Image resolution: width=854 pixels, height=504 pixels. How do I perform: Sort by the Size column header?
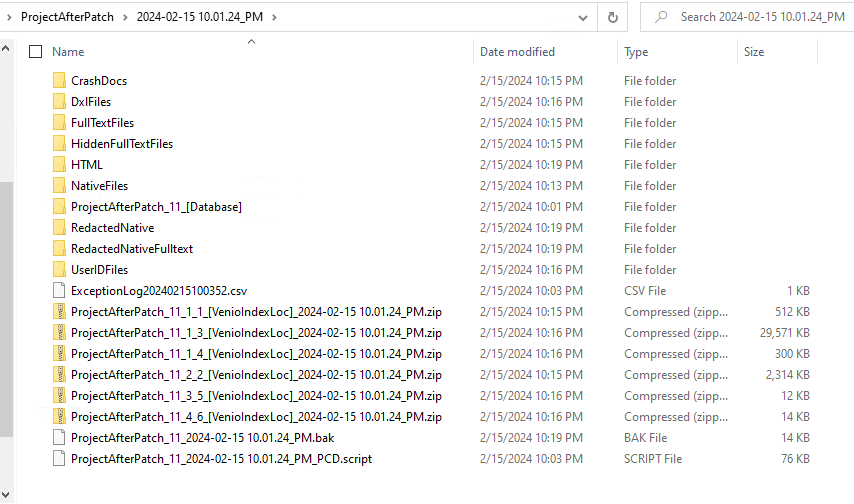point(754,52)
